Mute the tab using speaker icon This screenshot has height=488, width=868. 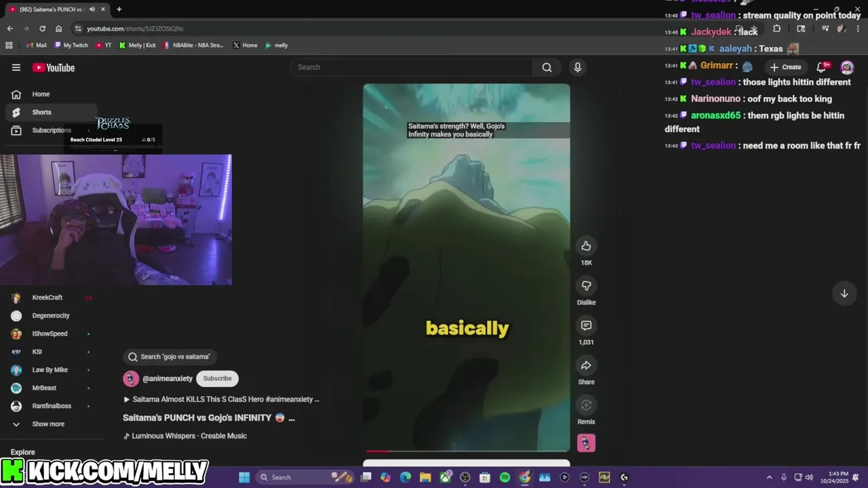92,9
